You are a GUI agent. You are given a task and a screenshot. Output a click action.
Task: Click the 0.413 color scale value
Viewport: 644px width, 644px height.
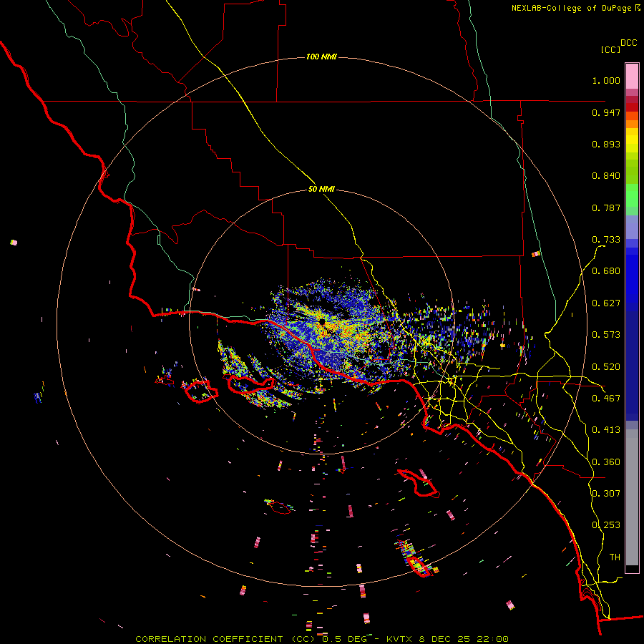coord(606,430)
